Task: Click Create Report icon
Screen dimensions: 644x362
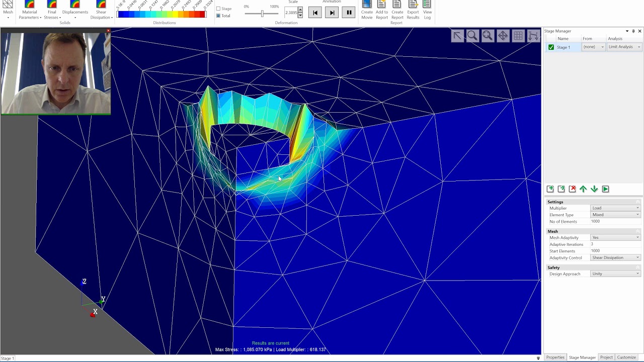Action: coord(397,10)
